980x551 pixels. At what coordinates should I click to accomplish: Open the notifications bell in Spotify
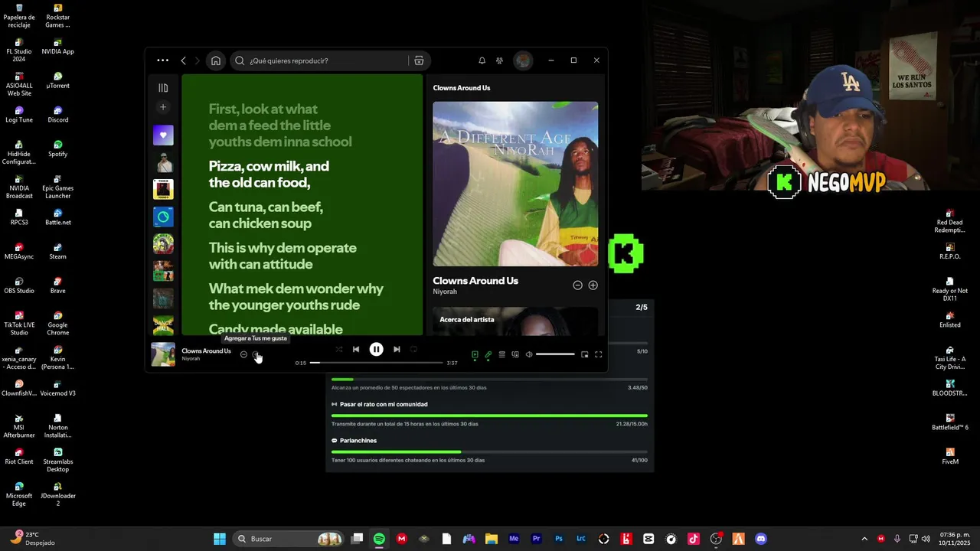click(x=482, y=60)
